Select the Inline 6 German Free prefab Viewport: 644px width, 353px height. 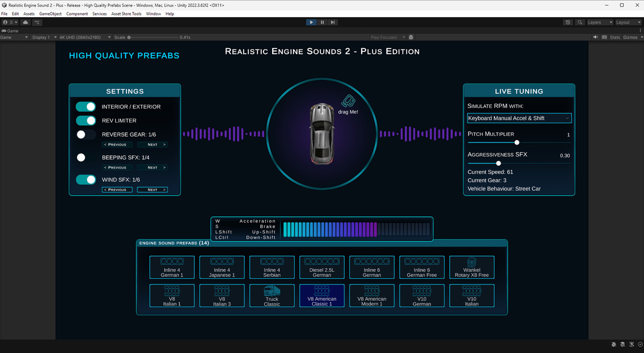421,267
